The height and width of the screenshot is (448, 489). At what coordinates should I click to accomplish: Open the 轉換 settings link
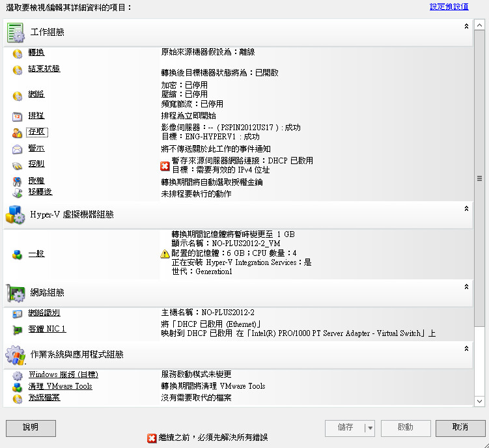coord(36,53)
